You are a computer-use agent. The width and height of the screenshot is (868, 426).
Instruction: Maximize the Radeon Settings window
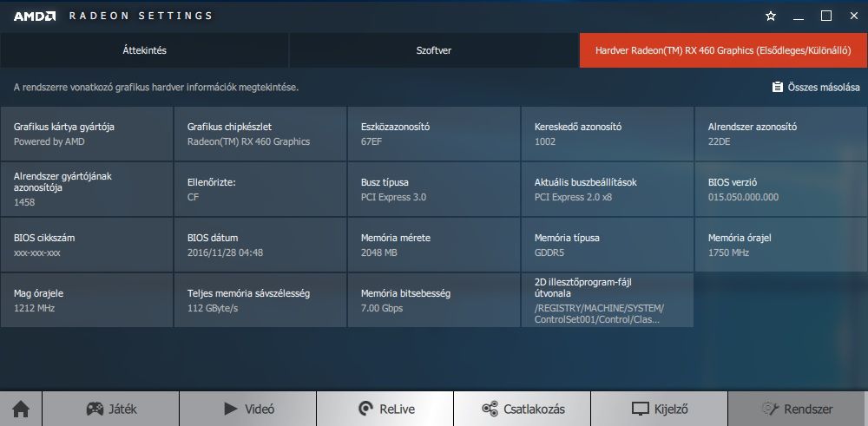(x=826, y=16)
